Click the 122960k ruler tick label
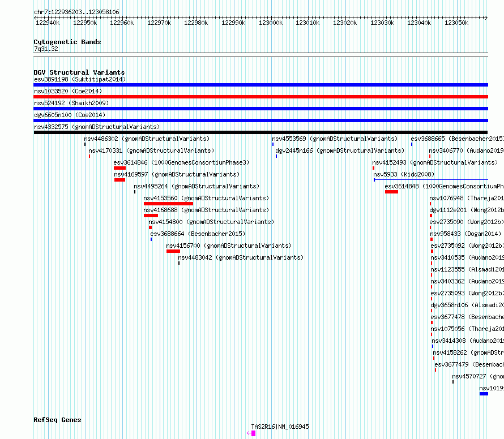This screenshot has height=439, width=504. pyautogui.click(x=122, y=23)
